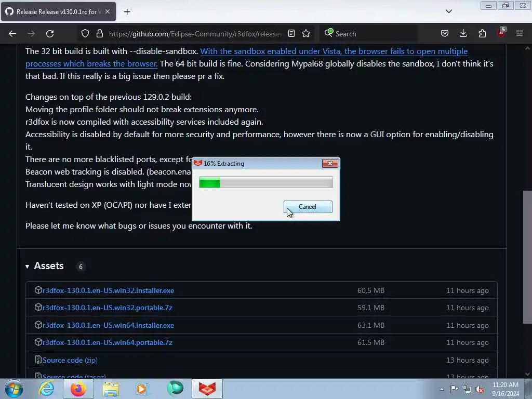Open the Firefox hamburger menu
The width and height of the screenshot is (532, 399).
pos(520,33)
